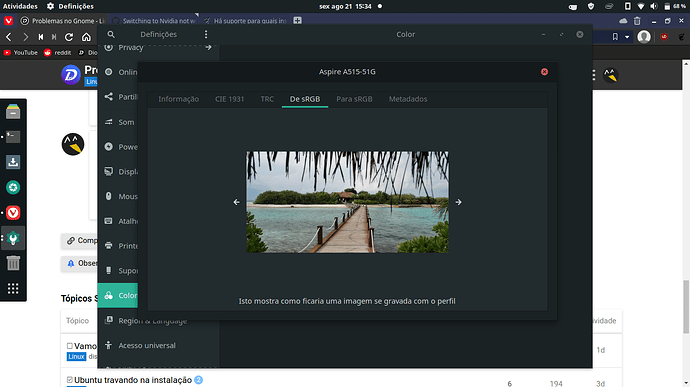Open the Metadados tab

coord(408,99)
